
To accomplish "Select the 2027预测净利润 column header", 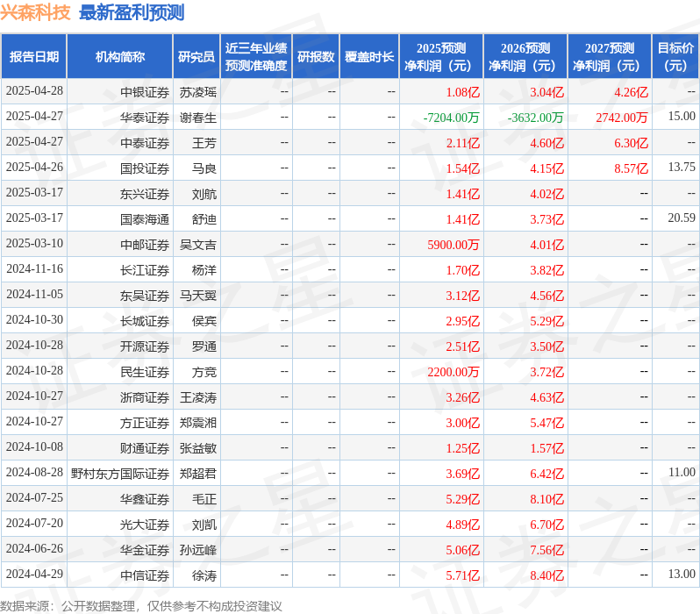I will click(x=610, y=57).
